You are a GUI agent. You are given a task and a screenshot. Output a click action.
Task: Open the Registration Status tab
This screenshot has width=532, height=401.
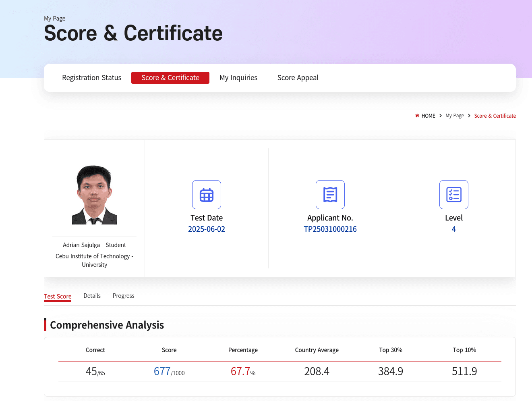91,78
